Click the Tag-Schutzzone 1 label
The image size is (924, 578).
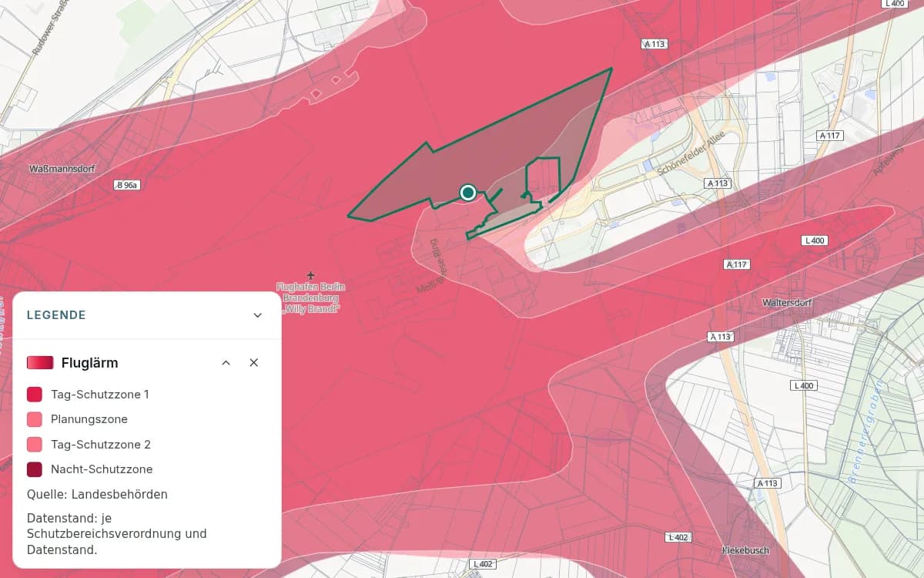coord(100,395)
